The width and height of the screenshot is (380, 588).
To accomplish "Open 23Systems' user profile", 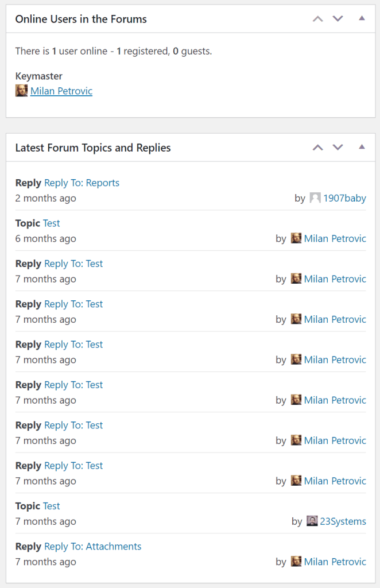I will click(x=344, y=521).
